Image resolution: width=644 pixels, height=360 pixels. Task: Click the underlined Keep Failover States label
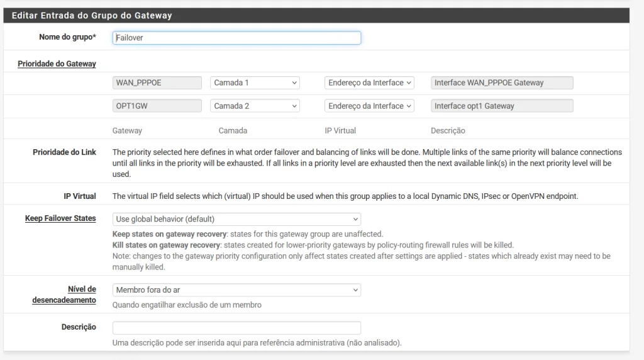click(x=60, y=218)
